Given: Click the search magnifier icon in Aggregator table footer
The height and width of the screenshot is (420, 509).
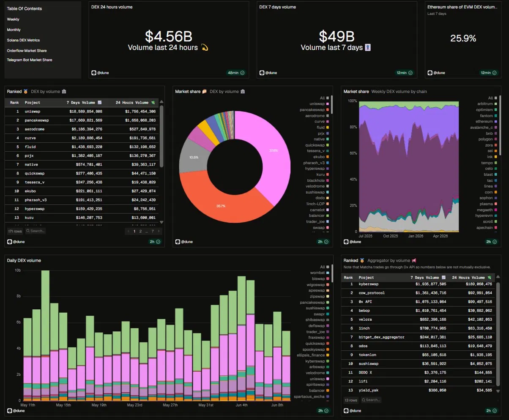Looking at the screenshot, I should (364, 400).
